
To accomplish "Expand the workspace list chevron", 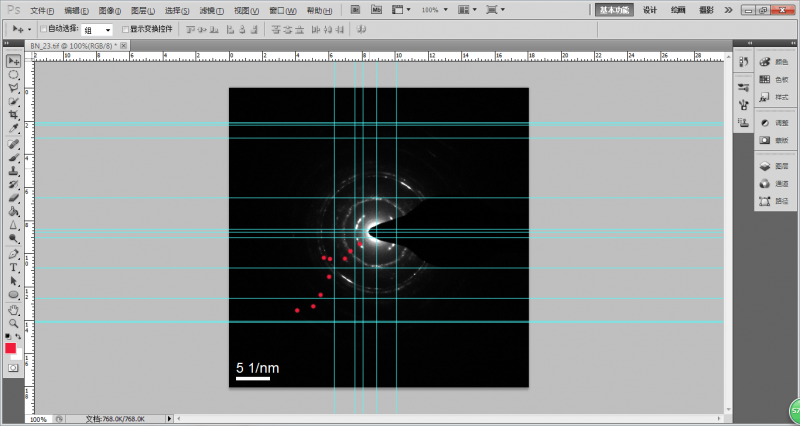I will (x=729, y=10).
